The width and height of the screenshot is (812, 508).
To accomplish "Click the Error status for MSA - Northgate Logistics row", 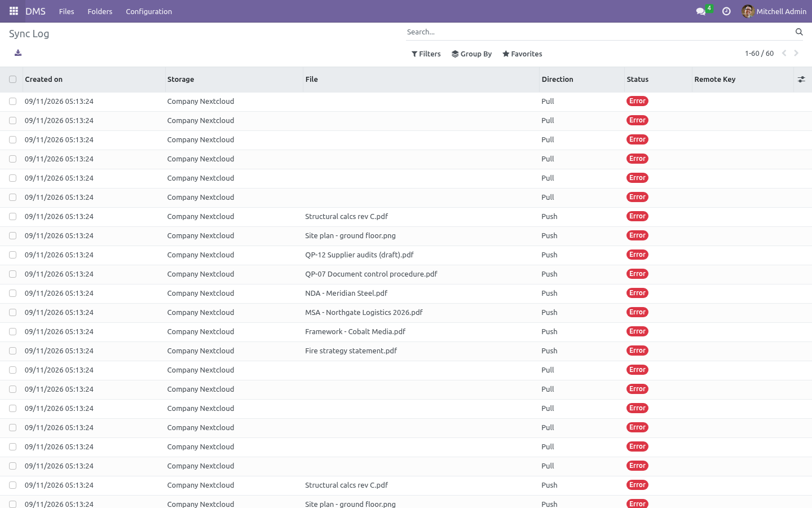I will (637, 312).
